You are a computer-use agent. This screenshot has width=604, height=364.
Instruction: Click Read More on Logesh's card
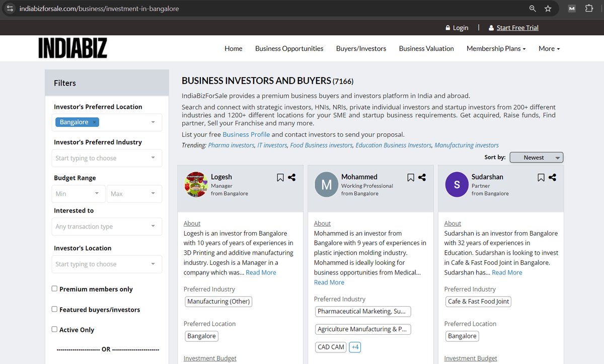pyautogui.click(x=261, y=272)
